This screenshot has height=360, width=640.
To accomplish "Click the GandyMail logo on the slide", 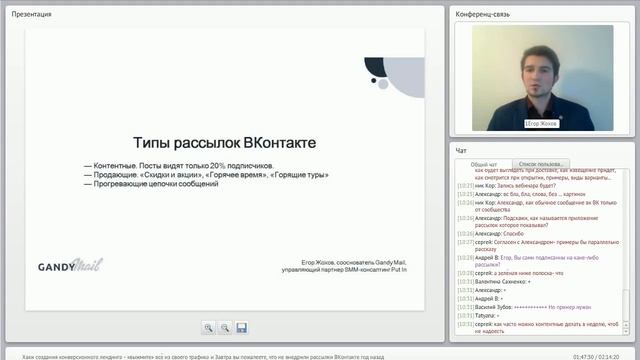I will point(70,265).
